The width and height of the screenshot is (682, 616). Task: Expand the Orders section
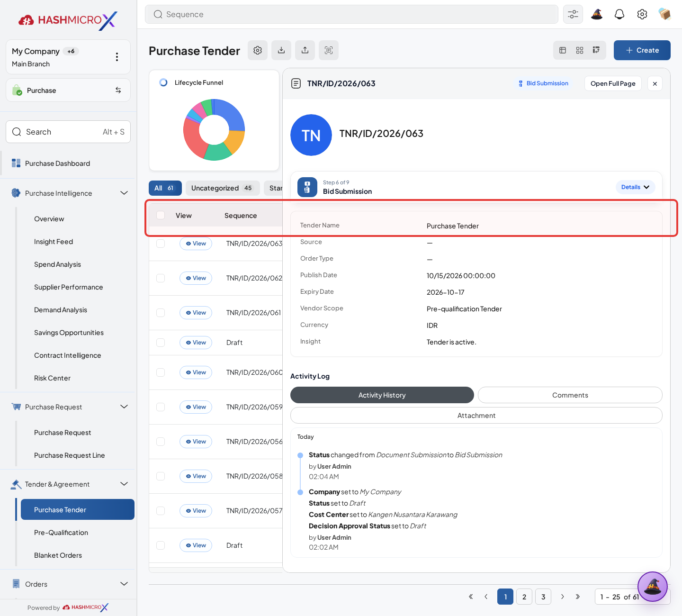124,584
